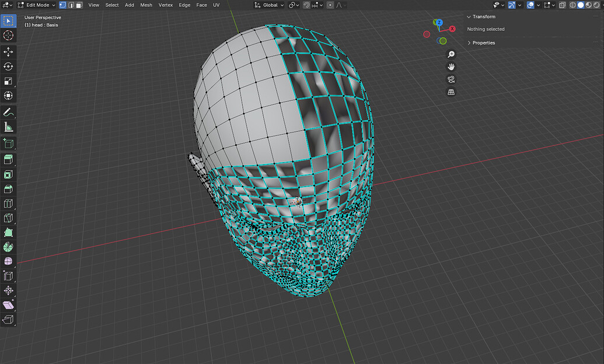The height and width of the screenshot is (364, 604).
Task: Choose the Shrink/Fatten tool
Action: click(x=8, y=290)
